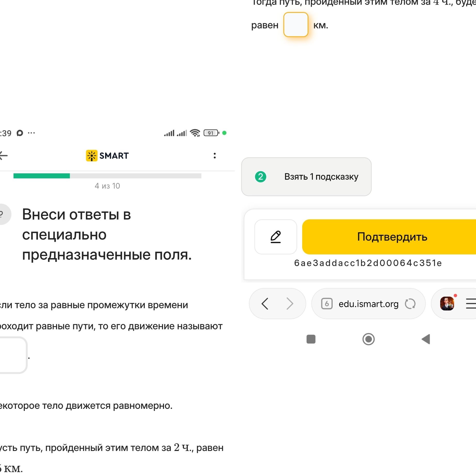Tap the messenger notification icon in status bar
This screenshot has width=476, height=476.
click(x=20, y=133)
